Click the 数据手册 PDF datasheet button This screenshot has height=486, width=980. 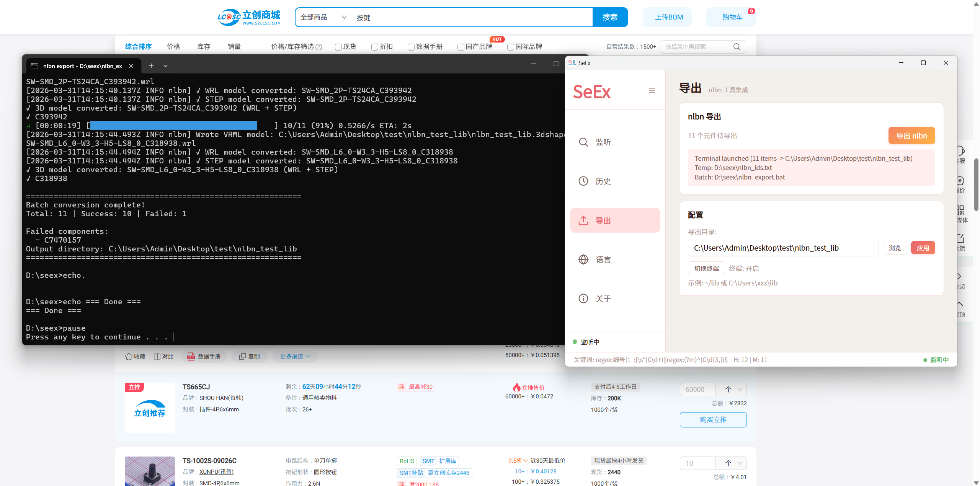[204, 356]
